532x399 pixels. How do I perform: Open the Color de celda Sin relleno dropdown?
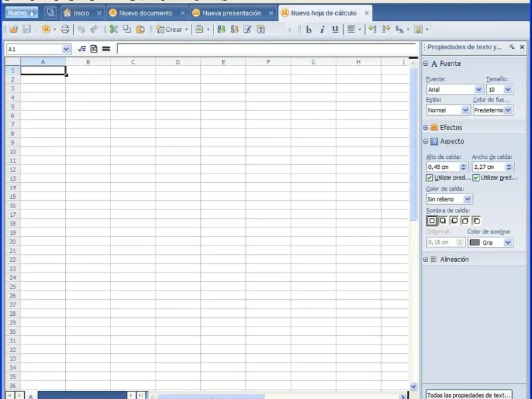[x=467, y=199]
